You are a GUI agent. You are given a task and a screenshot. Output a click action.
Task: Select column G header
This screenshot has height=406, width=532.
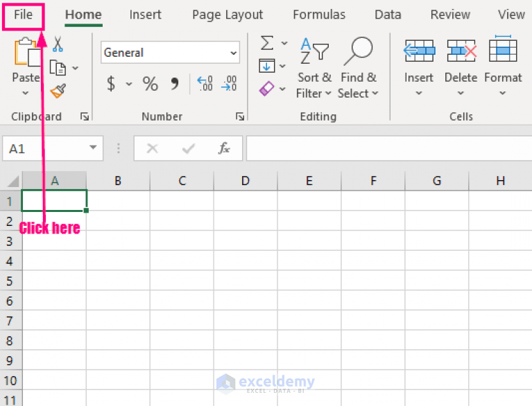click(437, 181)
